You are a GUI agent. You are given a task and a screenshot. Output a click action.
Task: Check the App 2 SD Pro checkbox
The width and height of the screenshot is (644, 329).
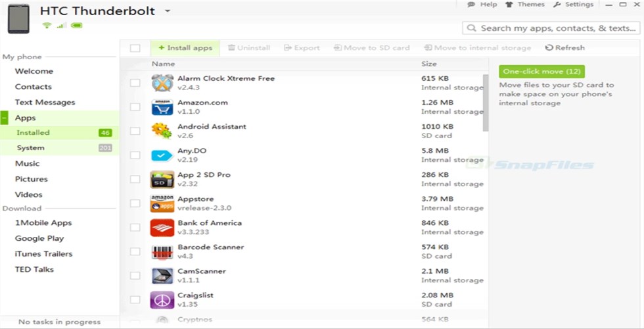point(135,179)
